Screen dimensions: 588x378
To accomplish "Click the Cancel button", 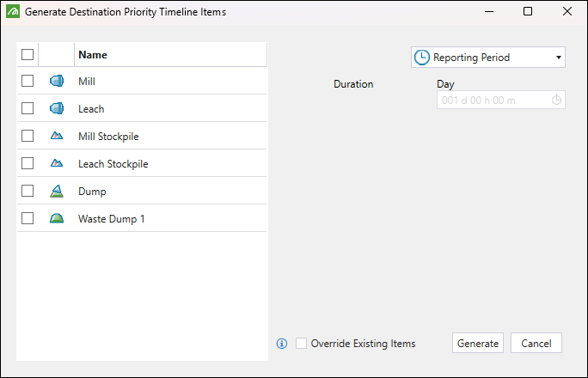I will coord(536,343).
